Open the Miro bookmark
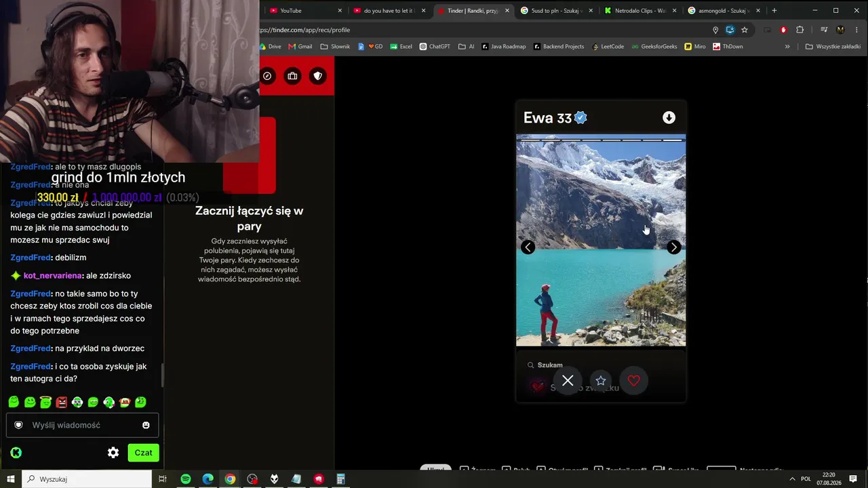Screen dimensions: 868x488 point(696,47)
